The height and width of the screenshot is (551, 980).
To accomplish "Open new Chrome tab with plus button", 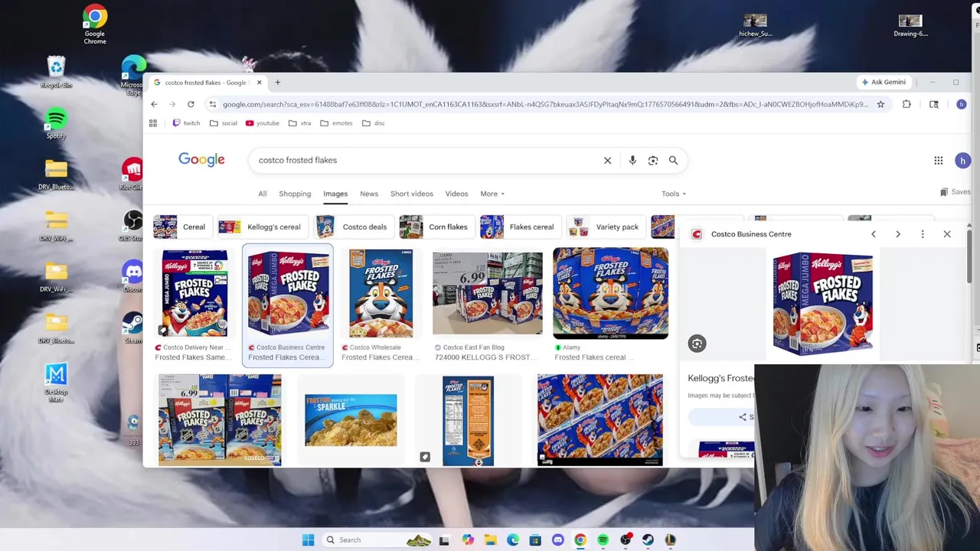I will [278, 83].
